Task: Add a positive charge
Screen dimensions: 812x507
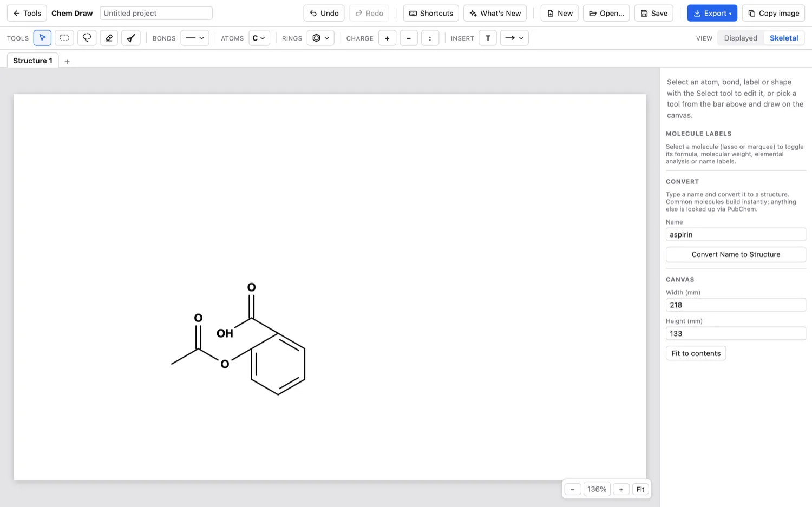Action: 387,38
